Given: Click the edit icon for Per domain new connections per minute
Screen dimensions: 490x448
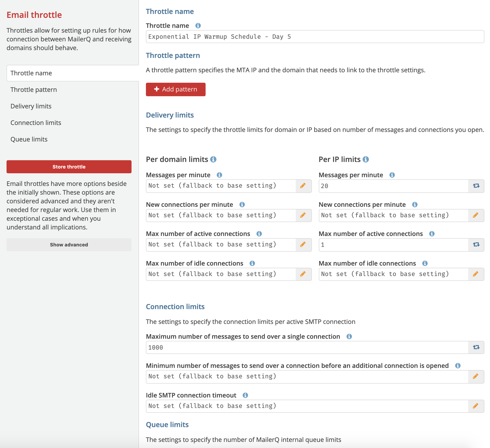Looking at the screenshot, I should [303, 215].
